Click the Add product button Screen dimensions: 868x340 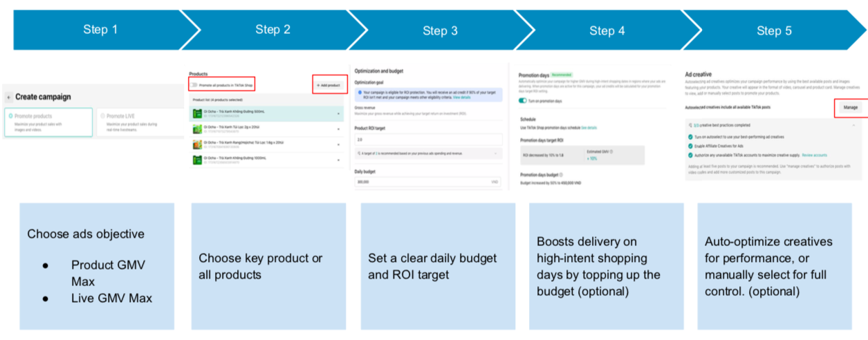(x=328, y=85)
